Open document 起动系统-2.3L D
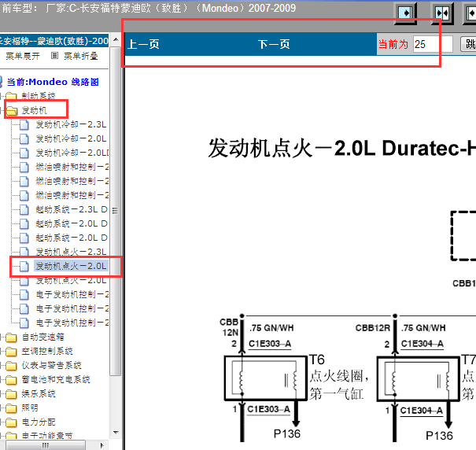 click(72, 209)
